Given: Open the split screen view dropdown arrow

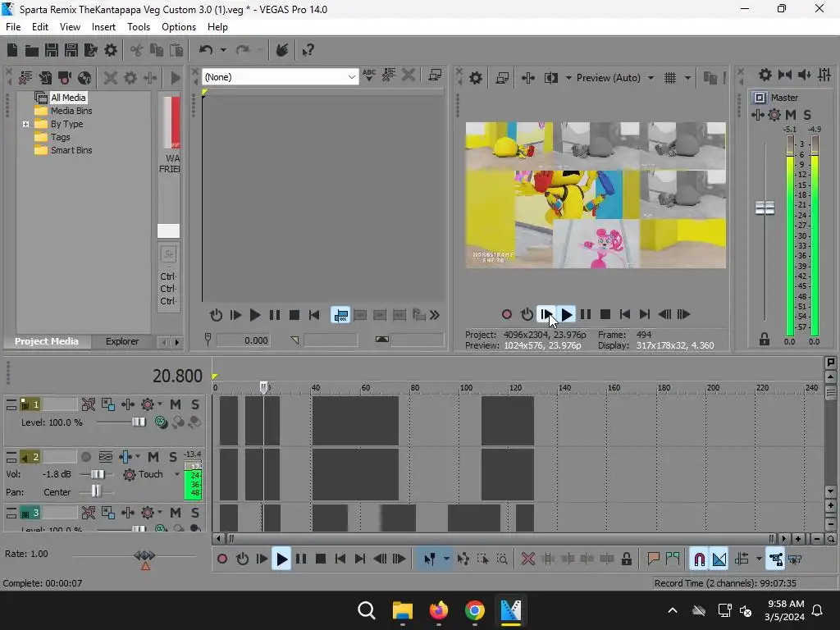Looking at the screenshot, I should click(x=568, y=78).
